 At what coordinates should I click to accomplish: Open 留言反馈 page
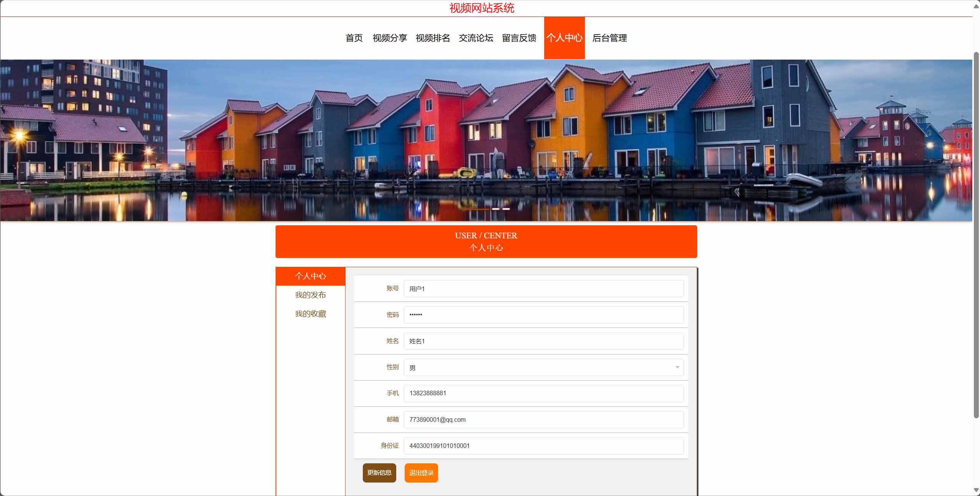[x=519, y=38]
